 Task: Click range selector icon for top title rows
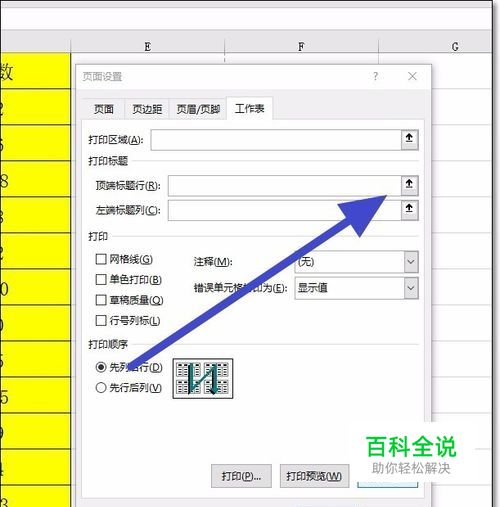[409, 185]
